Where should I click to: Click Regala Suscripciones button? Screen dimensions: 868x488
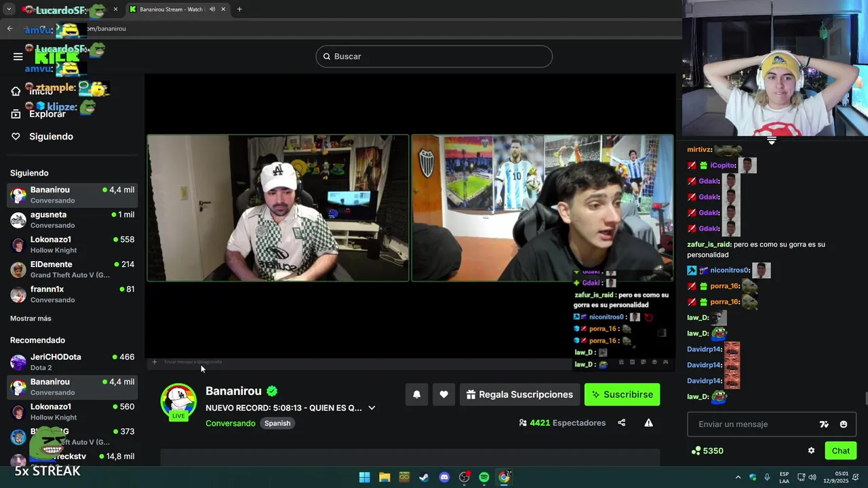tap(519, 394)
